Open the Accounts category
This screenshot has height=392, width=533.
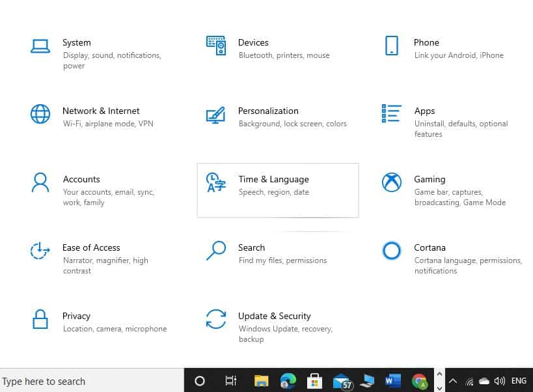81,180
